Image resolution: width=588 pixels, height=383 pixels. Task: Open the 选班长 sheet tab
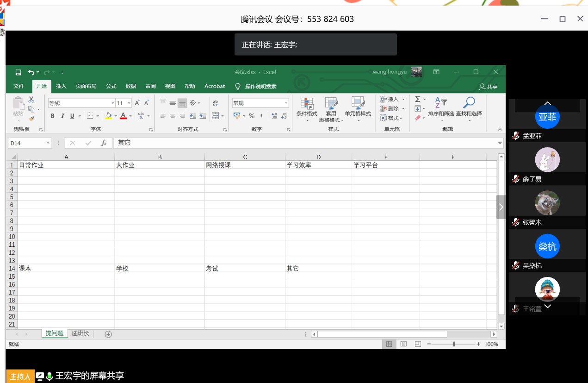click(x=80, y=333)
